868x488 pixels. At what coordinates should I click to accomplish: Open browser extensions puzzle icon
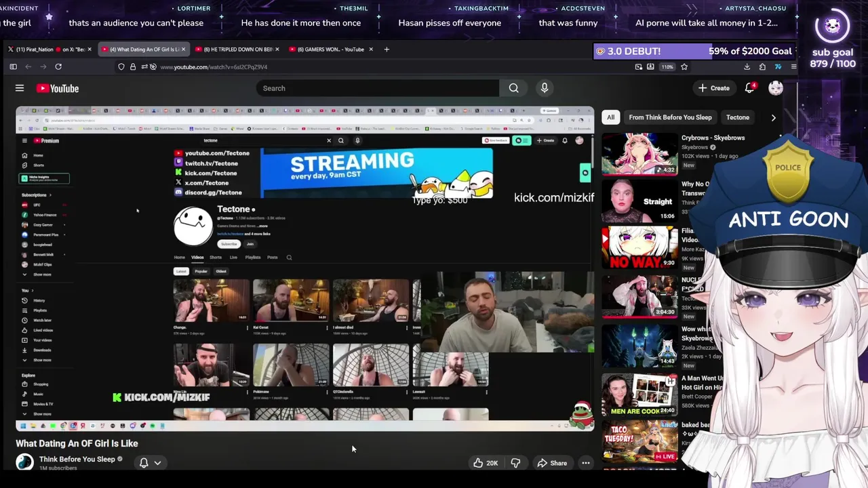[762, 66]
